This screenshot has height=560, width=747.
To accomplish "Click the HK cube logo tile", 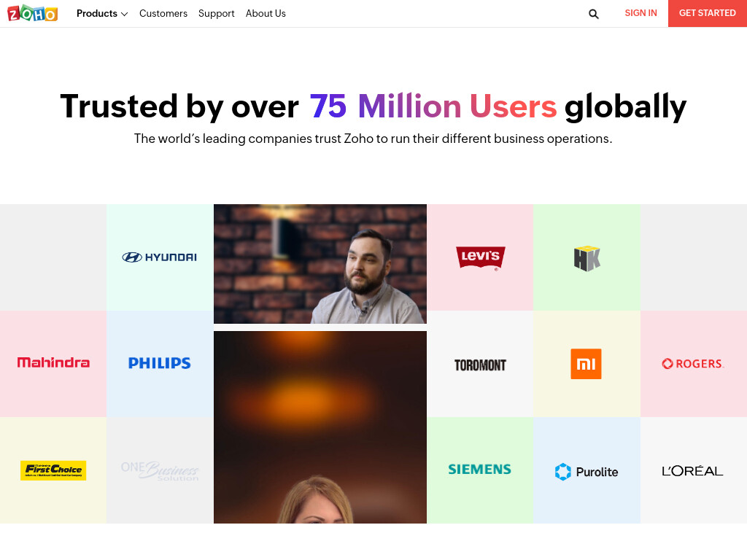I will [587, 257].
